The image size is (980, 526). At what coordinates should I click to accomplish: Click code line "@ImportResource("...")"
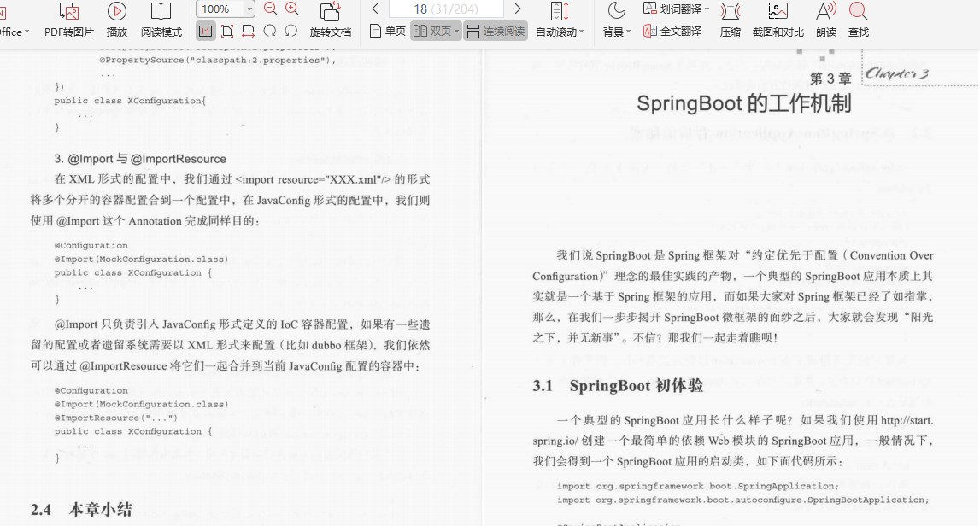point(115,418)
